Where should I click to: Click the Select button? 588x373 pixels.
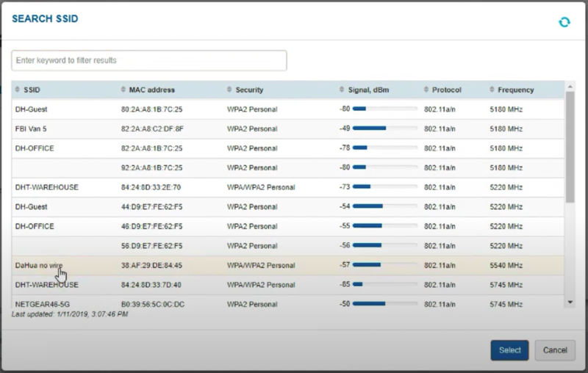(509, 350)
